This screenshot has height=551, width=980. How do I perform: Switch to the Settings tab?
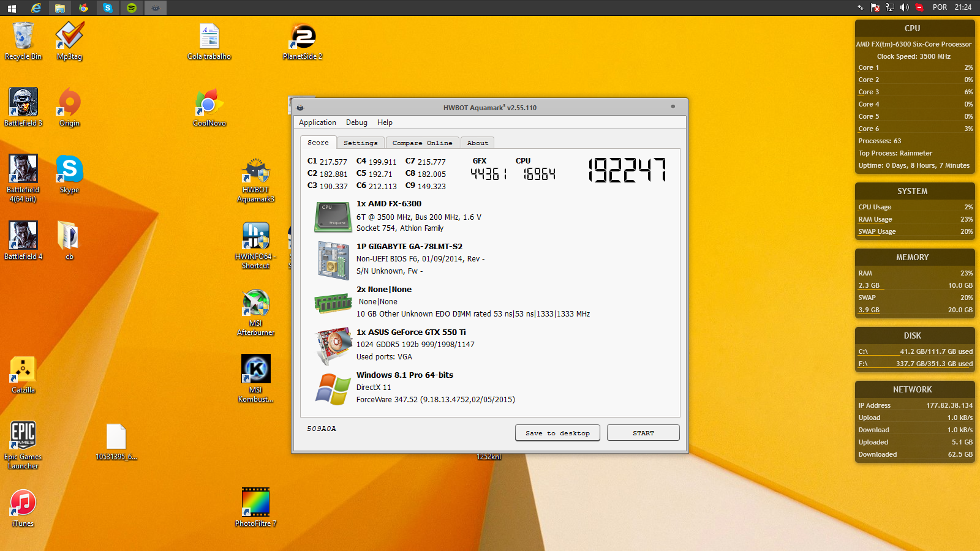point(361,143)
